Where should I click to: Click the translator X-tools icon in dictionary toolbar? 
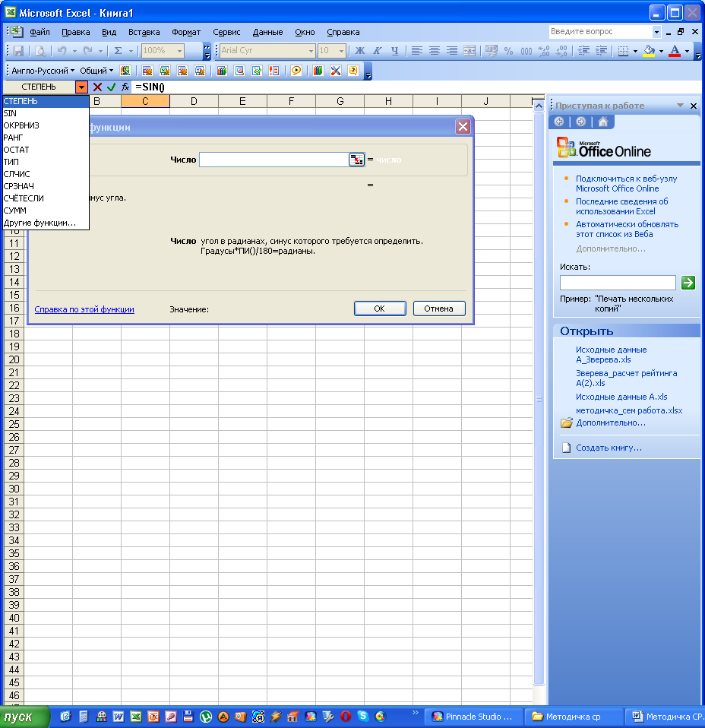(336, 71)
